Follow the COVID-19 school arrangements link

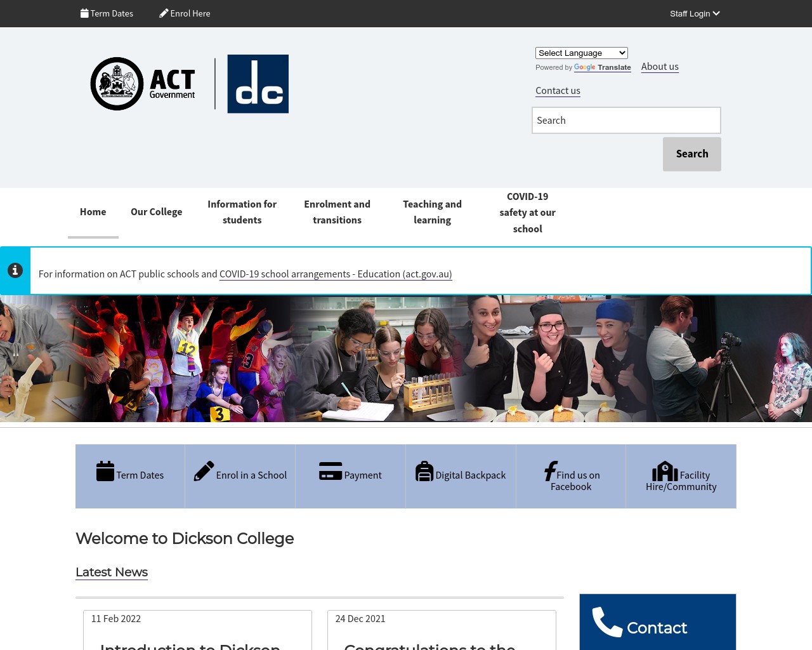pos(336,274)
